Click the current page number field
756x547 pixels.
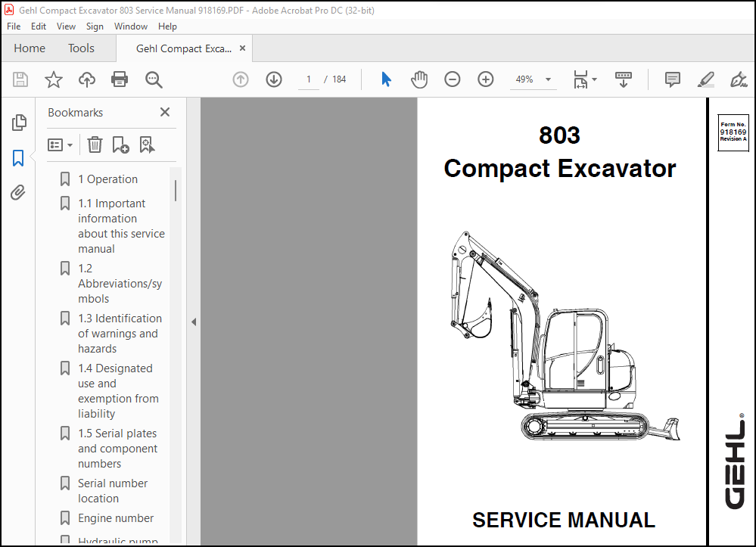point(309,79)
